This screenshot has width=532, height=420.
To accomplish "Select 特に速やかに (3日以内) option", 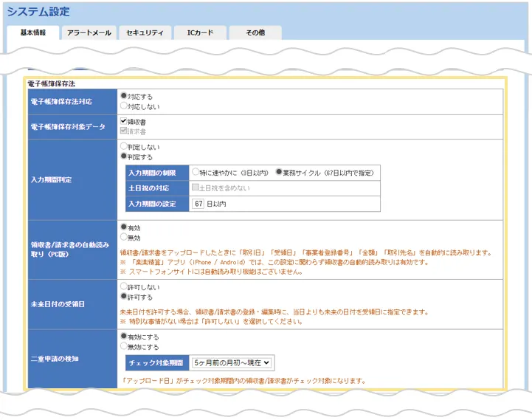I will click(x=196, y=172).
